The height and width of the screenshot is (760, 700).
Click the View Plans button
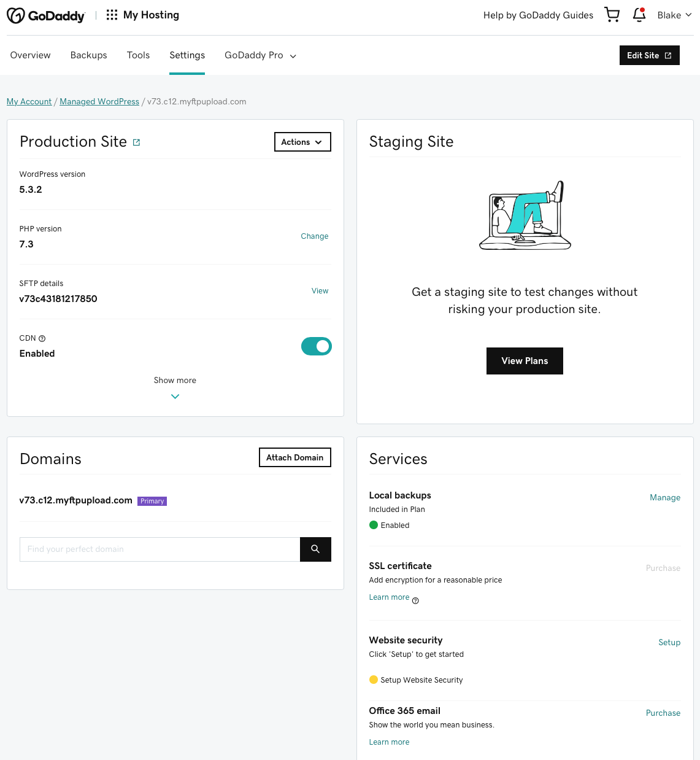(x=525, y=361)
